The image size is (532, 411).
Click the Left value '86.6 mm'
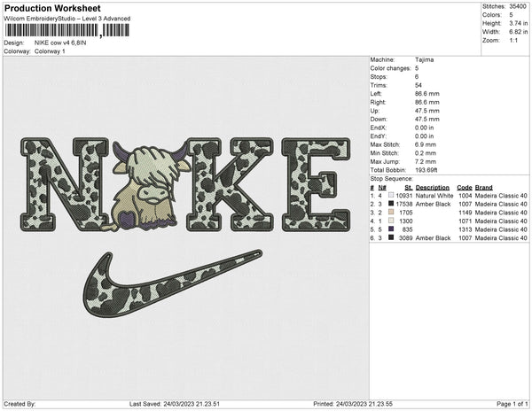click(x=426, y=94)
